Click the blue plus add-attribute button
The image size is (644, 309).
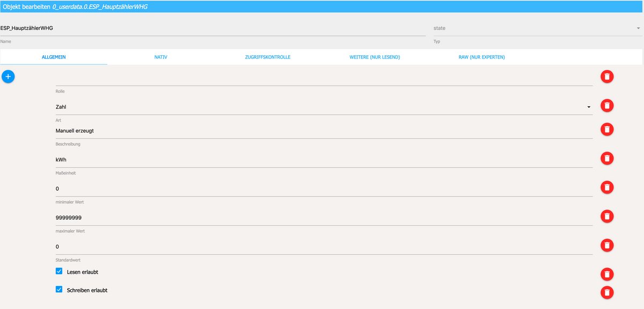(x=8, y=77)
